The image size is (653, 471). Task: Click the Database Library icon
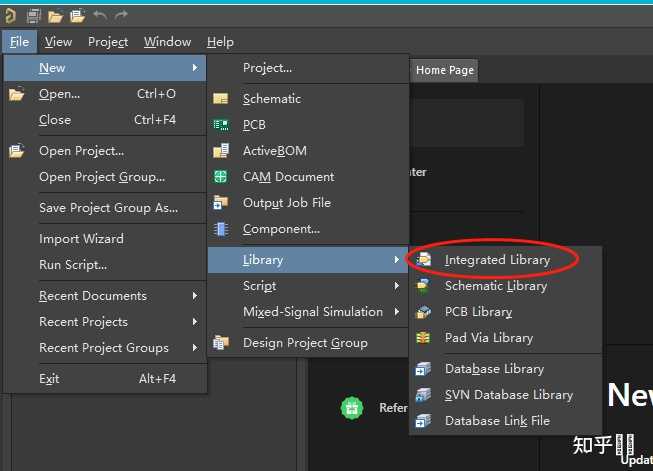pos(423,369)
